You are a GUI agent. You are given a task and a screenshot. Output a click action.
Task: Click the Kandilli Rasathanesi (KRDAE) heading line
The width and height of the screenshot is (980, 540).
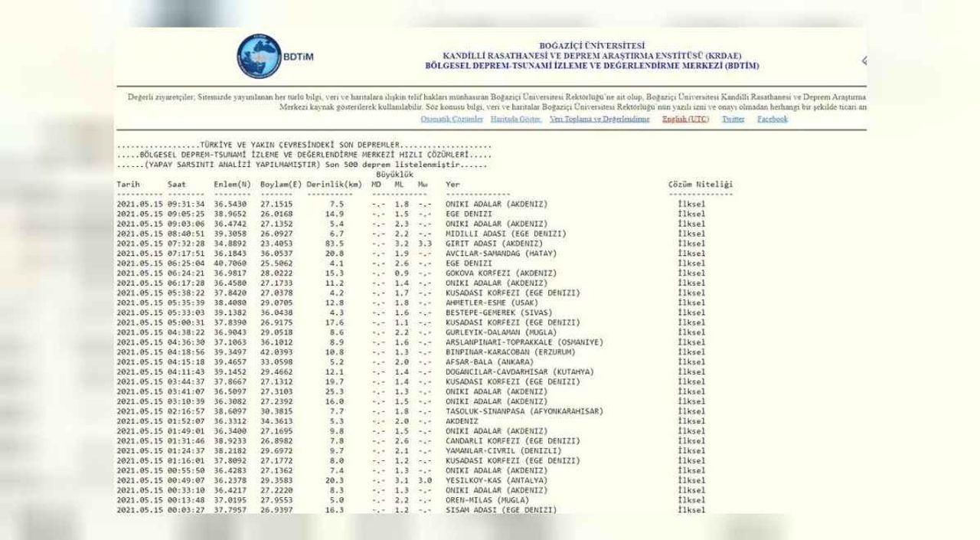[592, 56]
